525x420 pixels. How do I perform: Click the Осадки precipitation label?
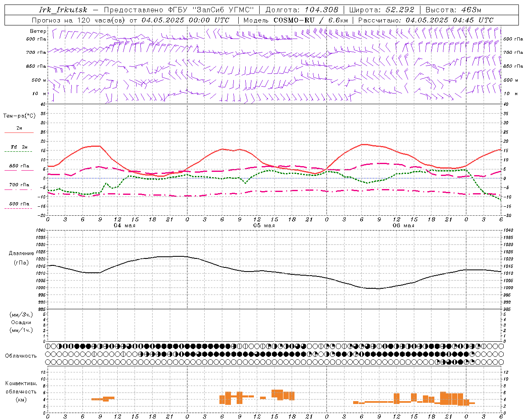21,322
